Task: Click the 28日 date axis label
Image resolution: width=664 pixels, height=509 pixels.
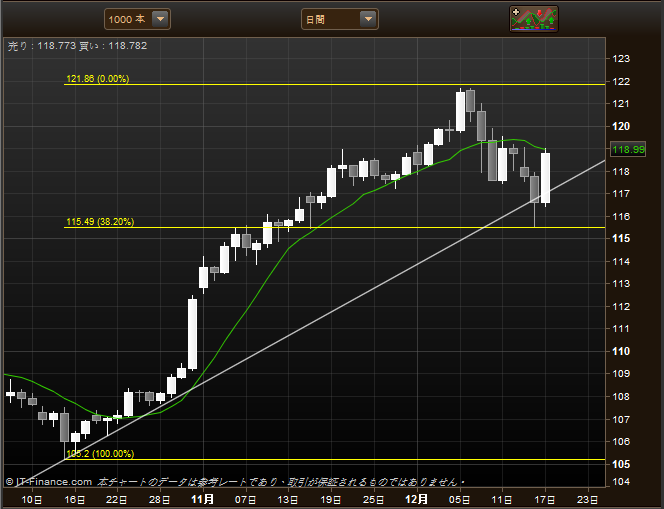Action: 159,500
